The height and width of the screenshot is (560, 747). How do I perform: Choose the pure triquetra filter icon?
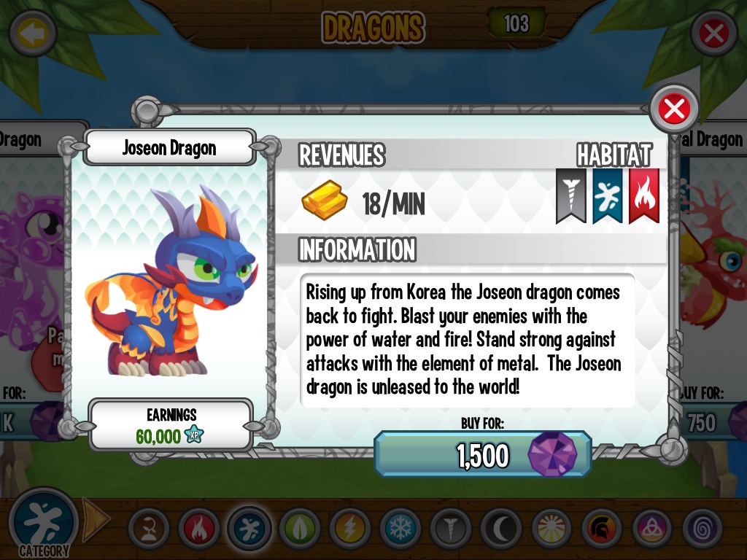pos(652,529)
